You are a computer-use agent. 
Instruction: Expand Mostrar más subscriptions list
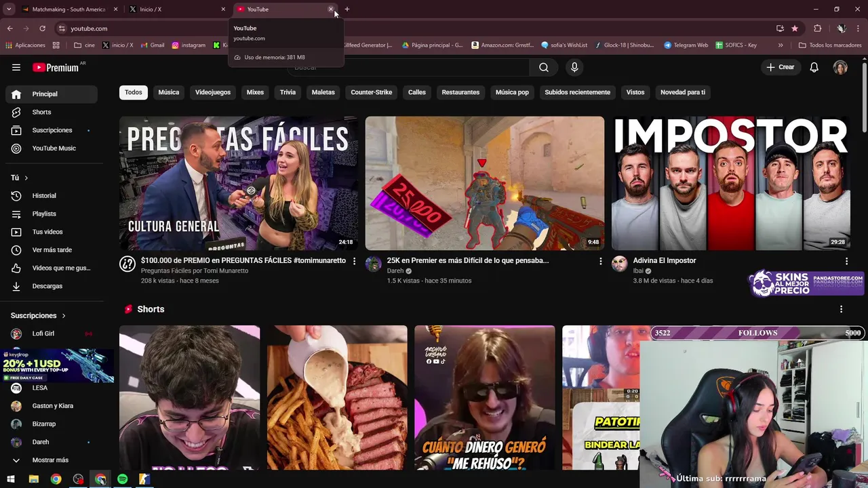click(x=52, y=460)
